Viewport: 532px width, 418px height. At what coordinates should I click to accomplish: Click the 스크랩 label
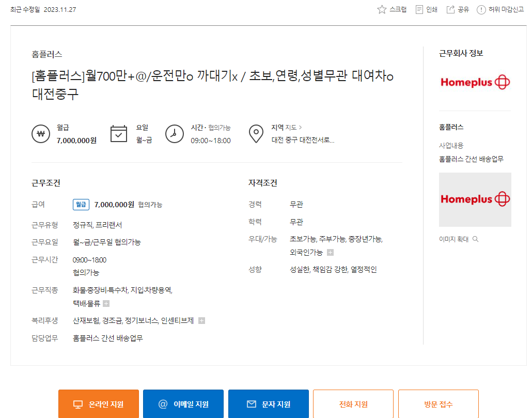398,9
